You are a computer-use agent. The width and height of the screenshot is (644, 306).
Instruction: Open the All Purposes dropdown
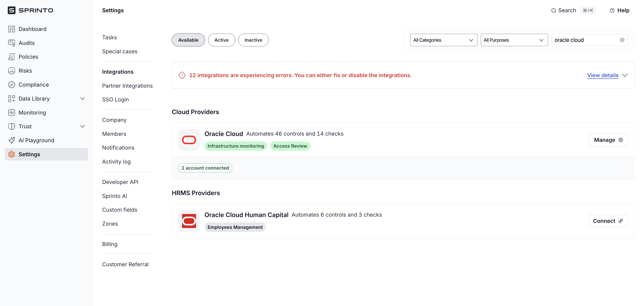(514, 40)
